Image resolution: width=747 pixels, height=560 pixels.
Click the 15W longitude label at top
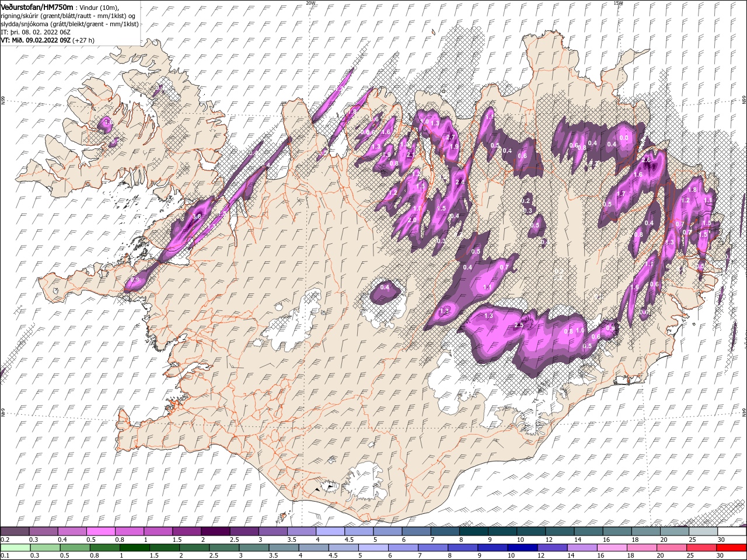coord(618,3)
